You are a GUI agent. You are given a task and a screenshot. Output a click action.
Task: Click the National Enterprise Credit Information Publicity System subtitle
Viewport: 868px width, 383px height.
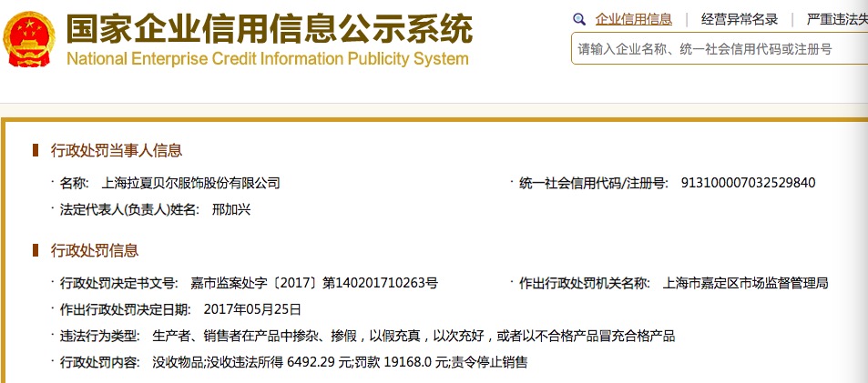point(268,58)
